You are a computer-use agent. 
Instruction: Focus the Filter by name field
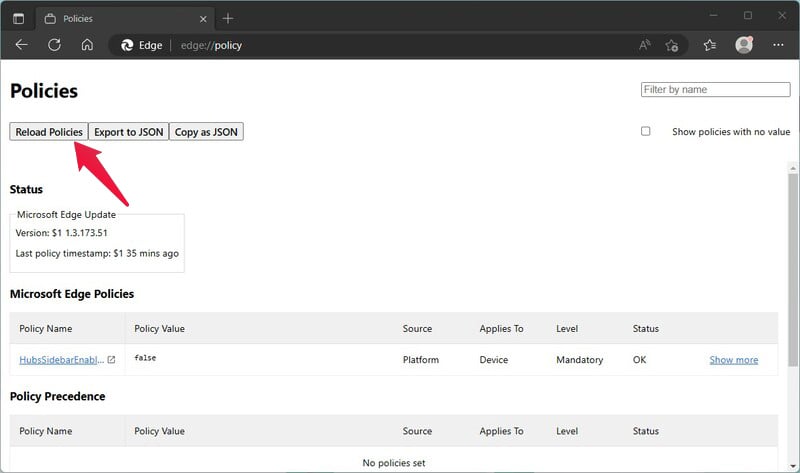click(715, 89)
